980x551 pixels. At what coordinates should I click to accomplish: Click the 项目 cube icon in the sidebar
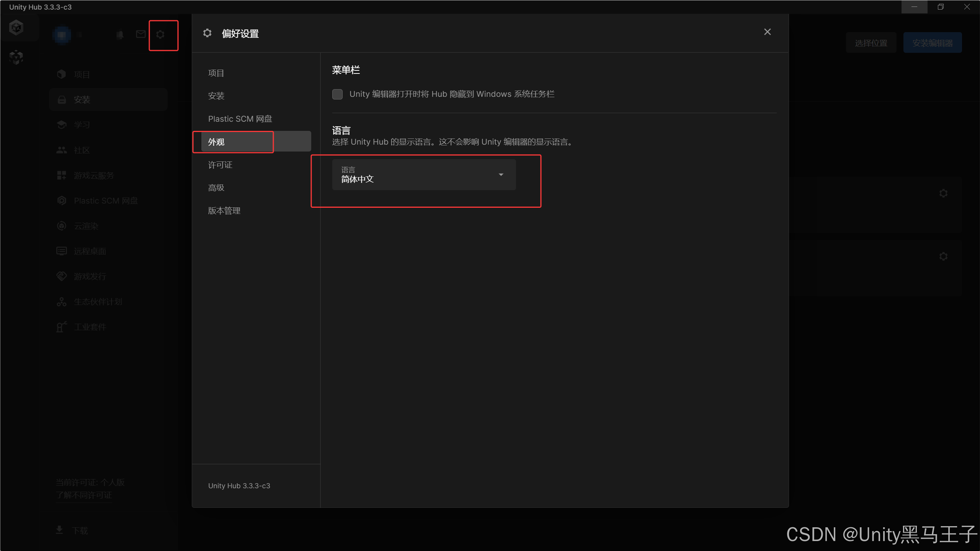[61, 74]
